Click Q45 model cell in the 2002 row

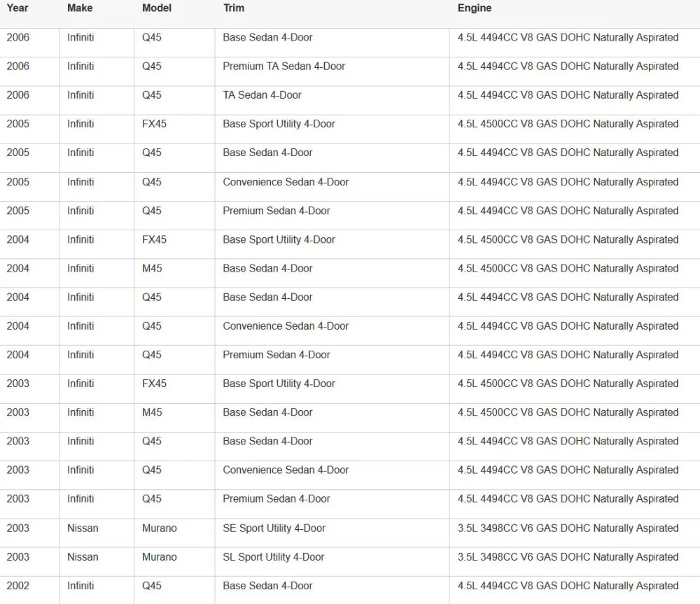coord(152,586)
